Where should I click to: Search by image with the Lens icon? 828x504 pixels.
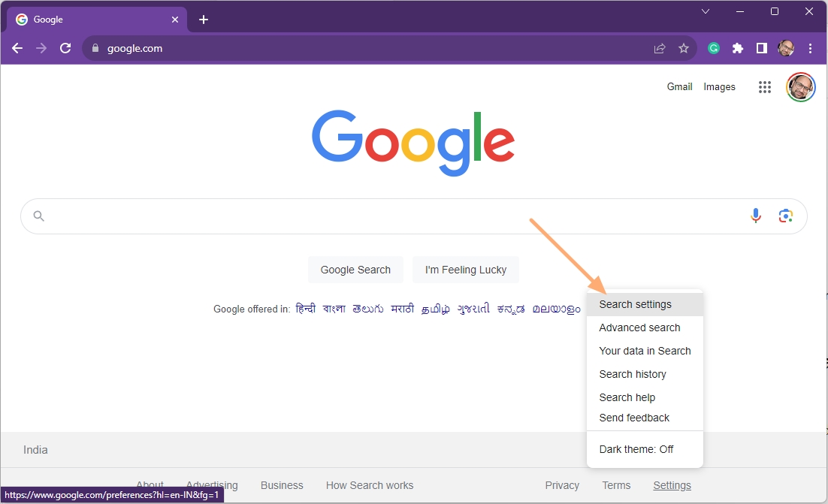(x=786, y=216)
